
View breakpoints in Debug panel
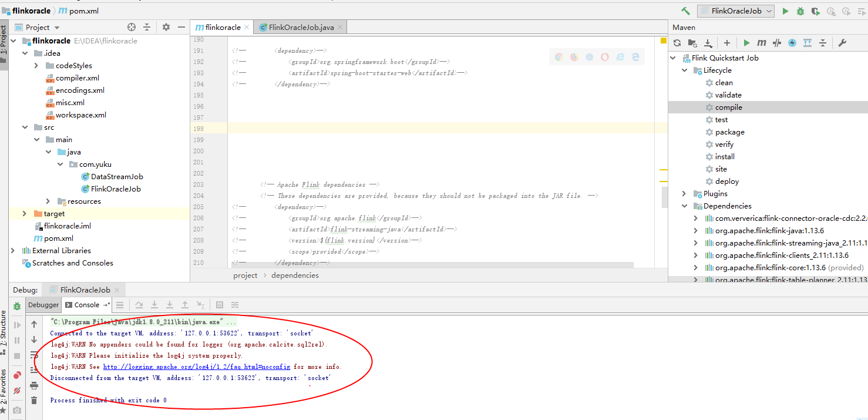tap(17, 375)
